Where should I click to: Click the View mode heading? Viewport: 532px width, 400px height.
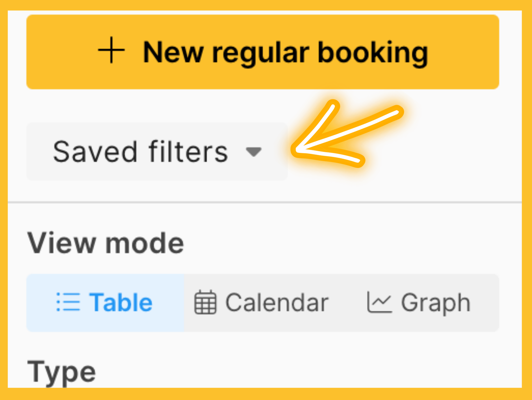click(x=105, y=243)
